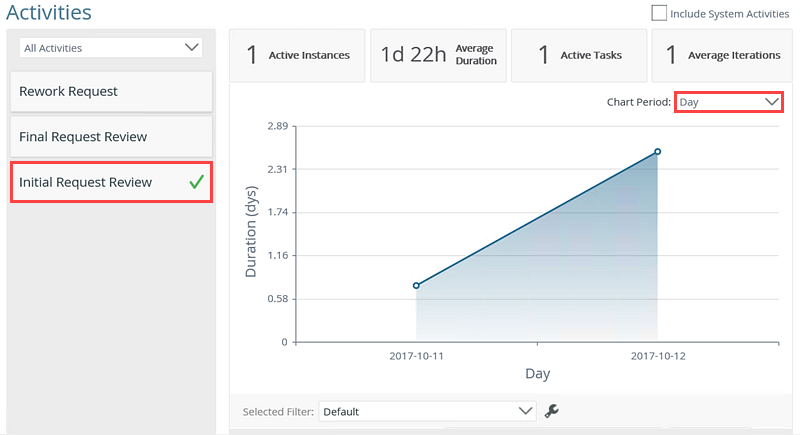Open the Selected Filter dropdown

(x=428, y=411)
